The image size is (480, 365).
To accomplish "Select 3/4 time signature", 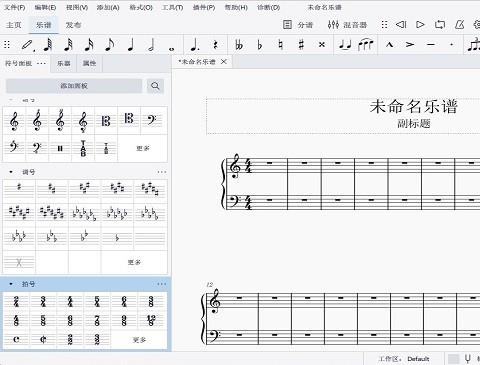I will (x=43, y=302).
